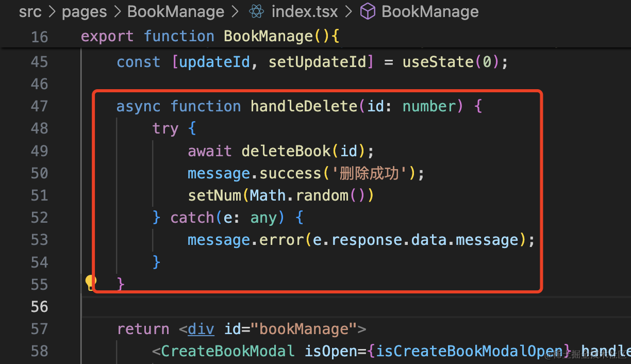Click the lightbulb code action icon

(91, 282)
